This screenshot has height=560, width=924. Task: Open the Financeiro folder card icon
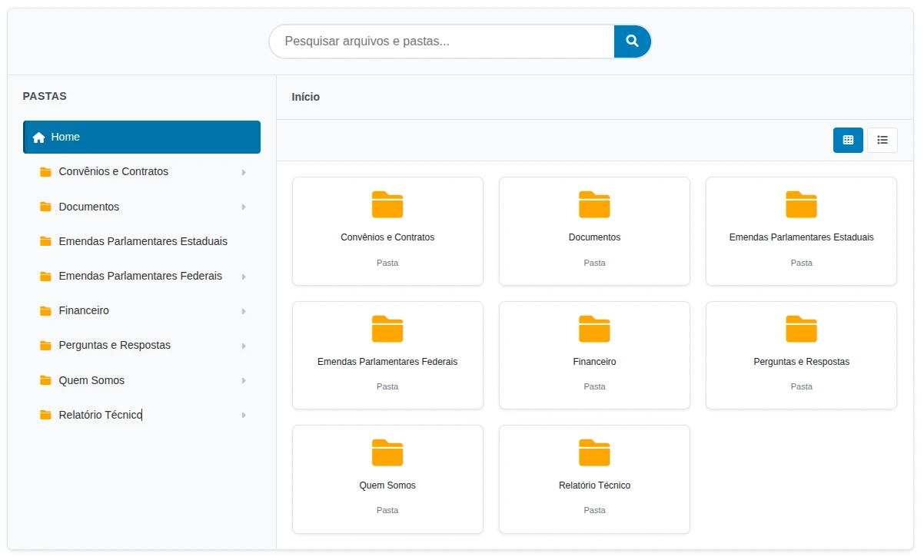click(x=593, y=329)
